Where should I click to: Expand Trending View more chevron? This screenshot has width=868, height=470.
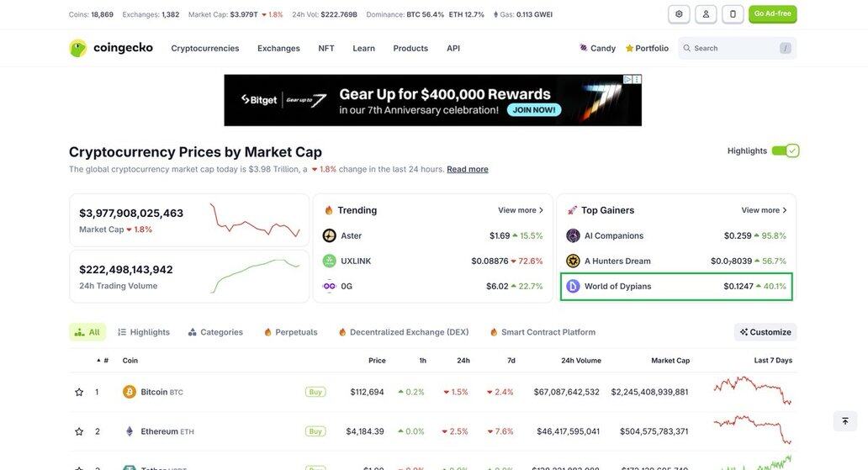541,210
